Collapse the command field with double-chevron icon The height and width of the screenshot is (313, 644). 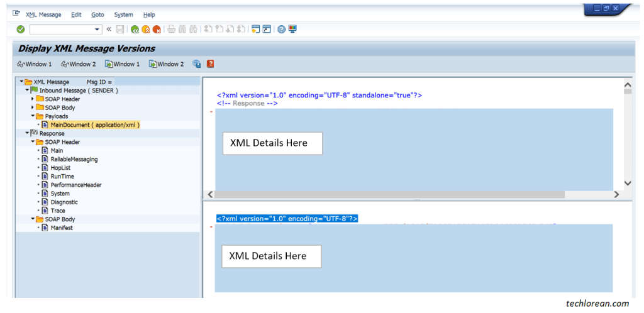pos(109,29)
